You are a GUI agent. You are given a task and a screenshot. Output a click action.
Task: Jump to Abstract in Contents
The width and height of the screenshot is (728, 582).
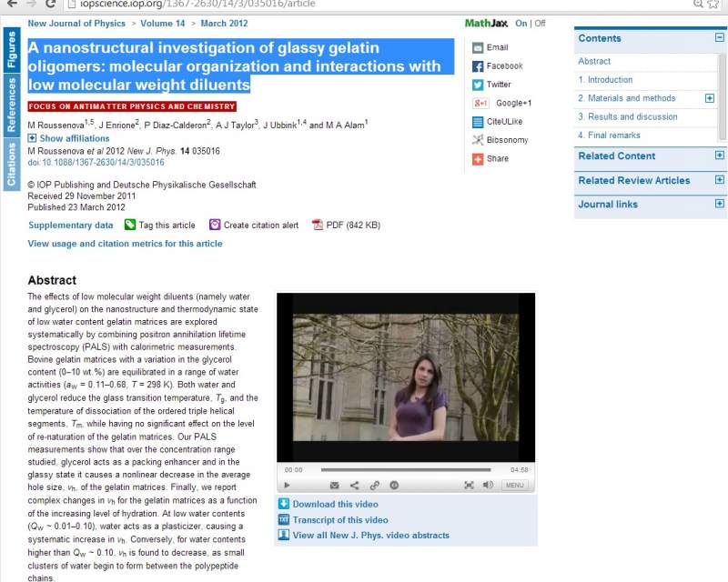(x=594, y=61)
